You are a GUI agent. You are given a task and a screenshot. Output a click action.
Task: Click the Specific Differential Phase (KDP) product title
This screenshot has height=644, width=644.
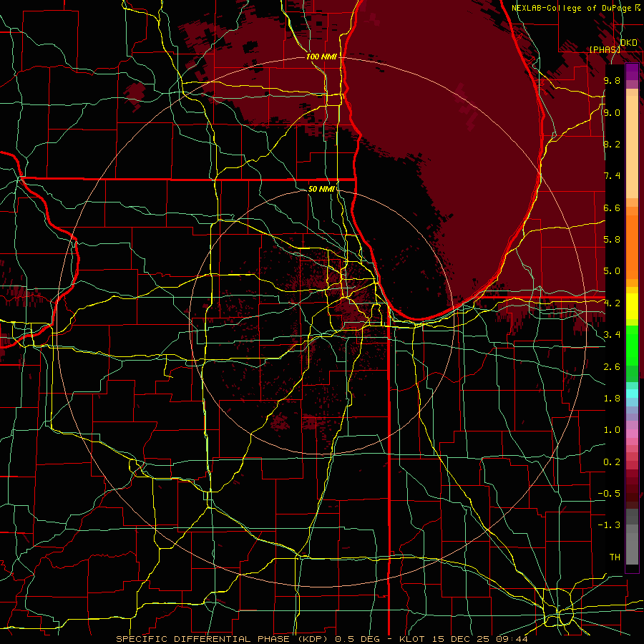(224, 639)
